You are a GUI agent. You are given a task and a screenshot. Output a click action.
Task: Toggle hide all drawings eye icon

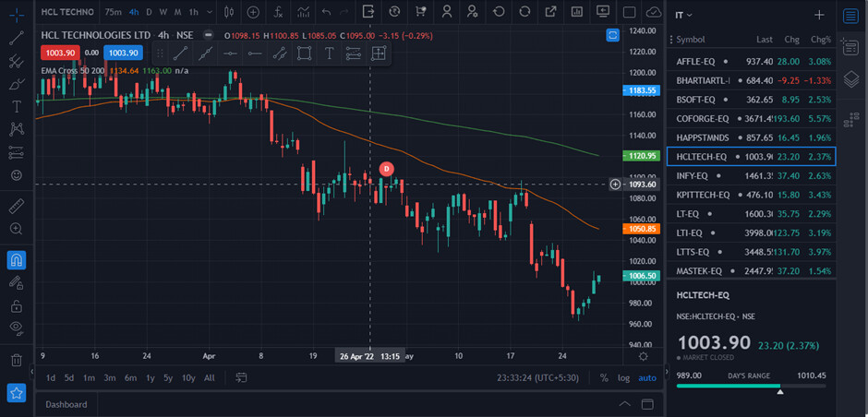point(17,328)
